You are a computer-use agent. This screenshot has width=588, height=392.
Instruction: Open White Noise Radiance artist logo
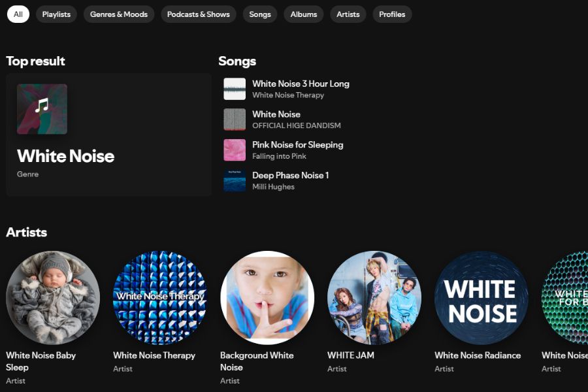(482, 298)
